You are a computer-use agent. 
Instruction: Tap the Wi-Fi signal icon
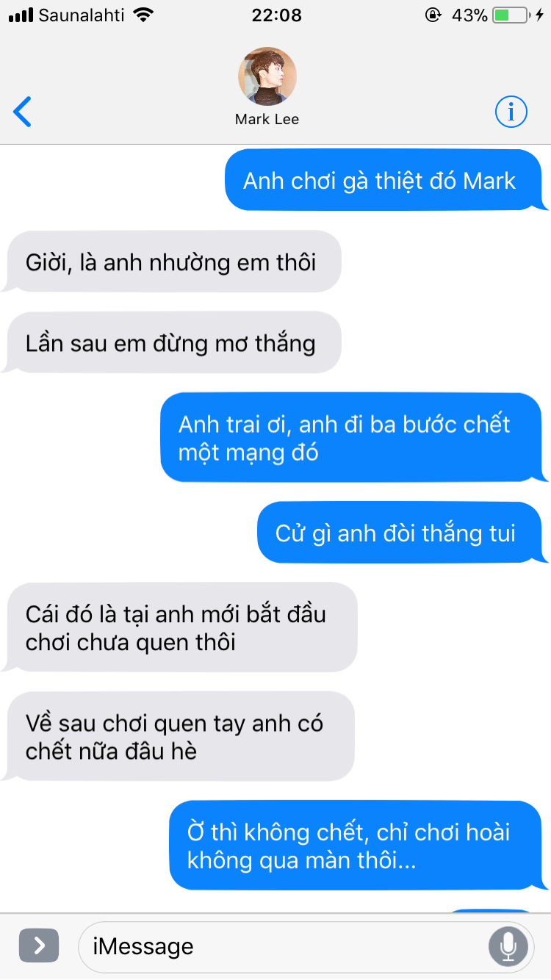point(145,15)
